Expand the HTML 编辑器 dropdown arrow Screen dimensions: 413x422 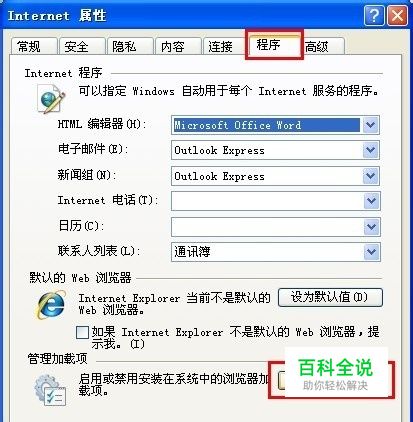pyautogui.click(x=370, y=125)
